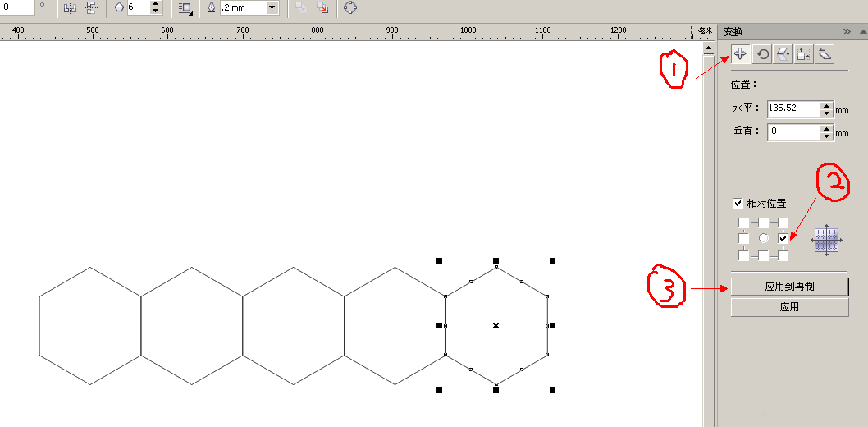
Task: Select the Position transform icon
Action: point(741,54)
